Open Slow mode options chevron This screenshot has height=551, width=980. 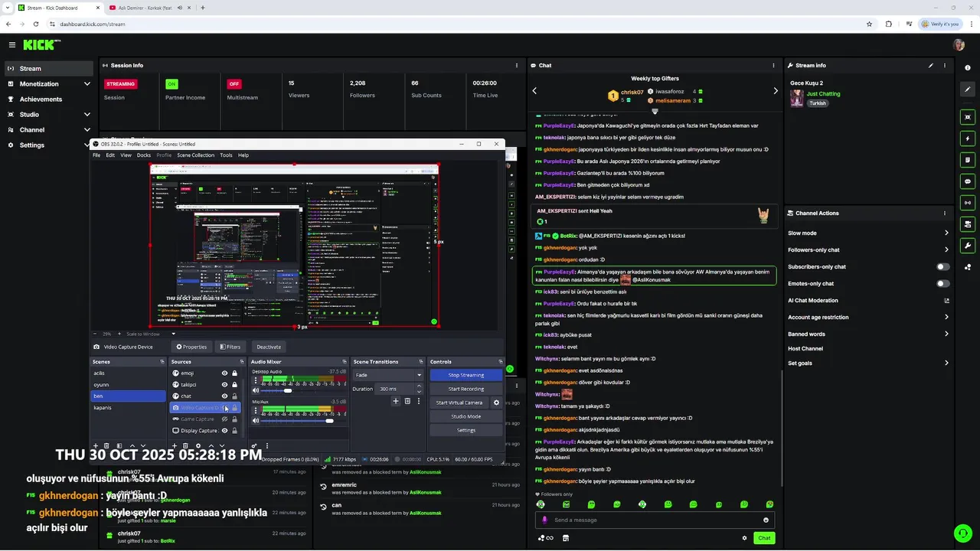(x=946, y=233)
